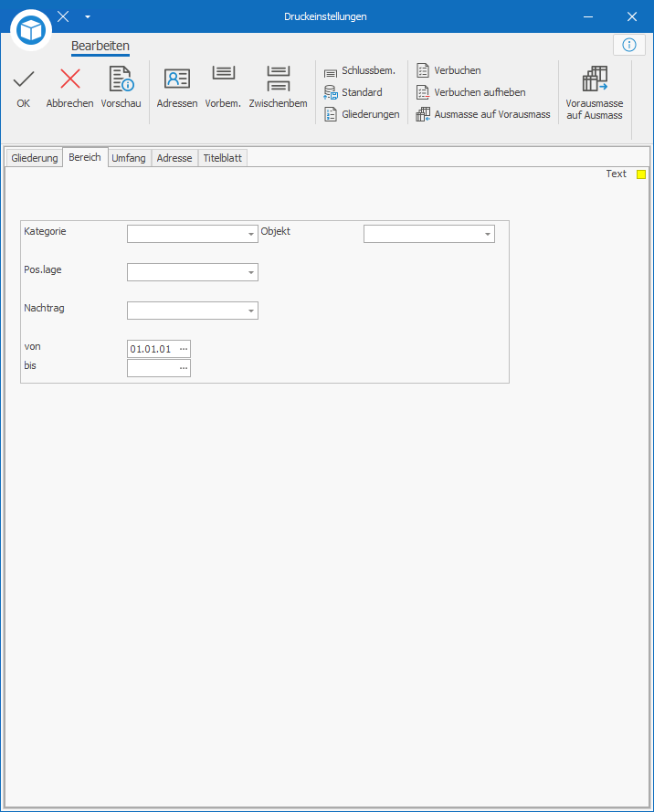
Task: Open the round application cube menu
Action: click(31, 30)
